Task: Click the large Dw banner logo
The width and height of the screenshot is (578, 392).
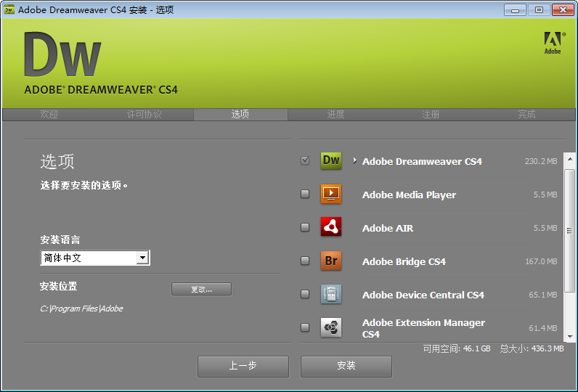Action: pyautogui.click(x=62, y=54)
